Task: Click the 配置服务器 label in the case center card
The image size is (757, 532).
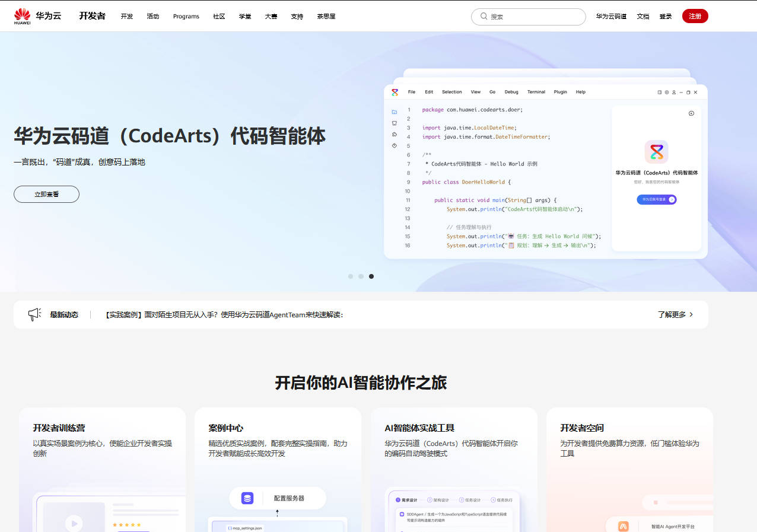Action: click(x=289, y=498)
